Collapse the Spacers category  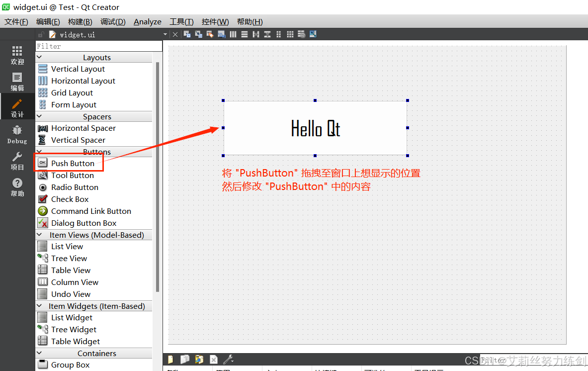pyautogui.click(x=39, y=116)
